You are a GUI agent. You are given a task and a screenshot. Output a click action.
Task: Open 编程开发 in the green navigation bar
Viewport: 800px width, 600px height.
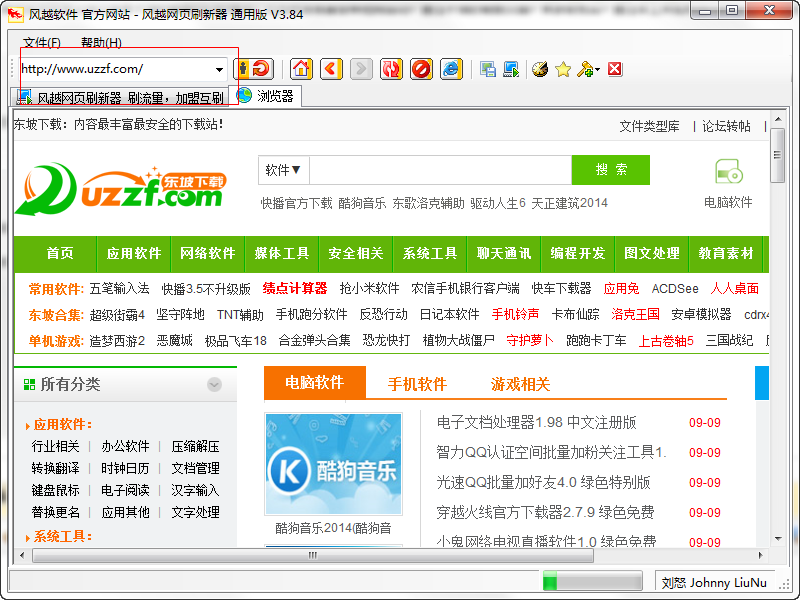pos(578,254)
